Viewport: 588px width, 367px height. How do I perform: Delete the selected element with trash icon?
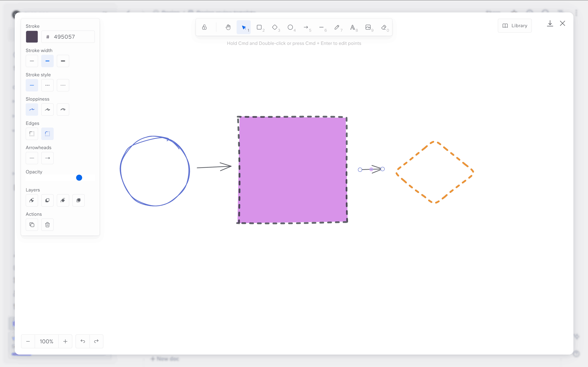47,224
